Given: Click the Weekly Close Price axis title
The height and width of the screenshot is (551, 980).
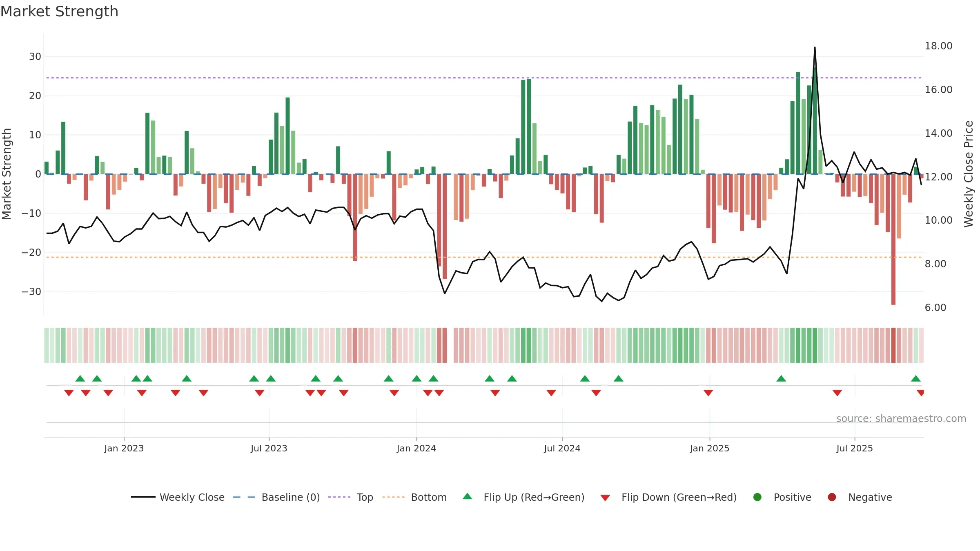Looking at the screenshot, I should [969, 174].
